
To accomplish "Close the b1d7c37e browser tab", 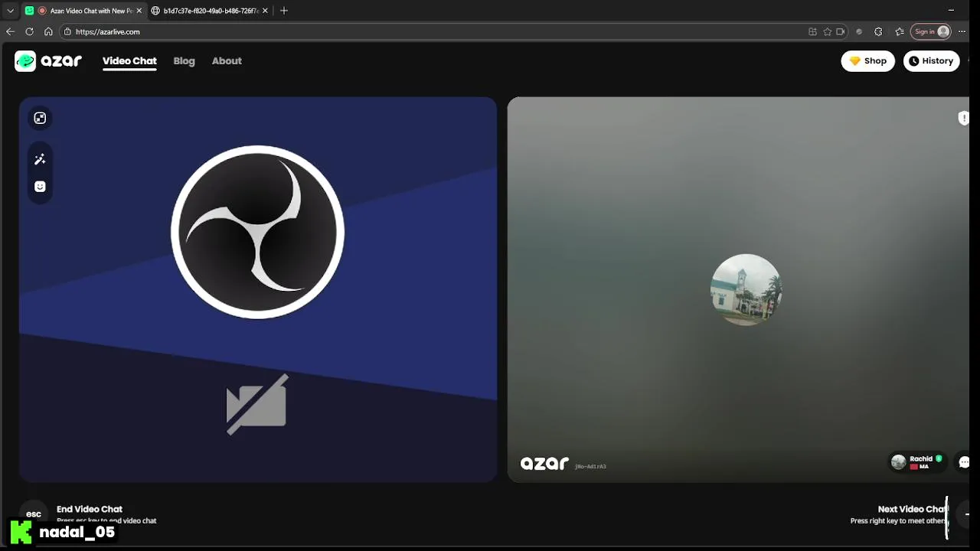I will tap(265, 11).
